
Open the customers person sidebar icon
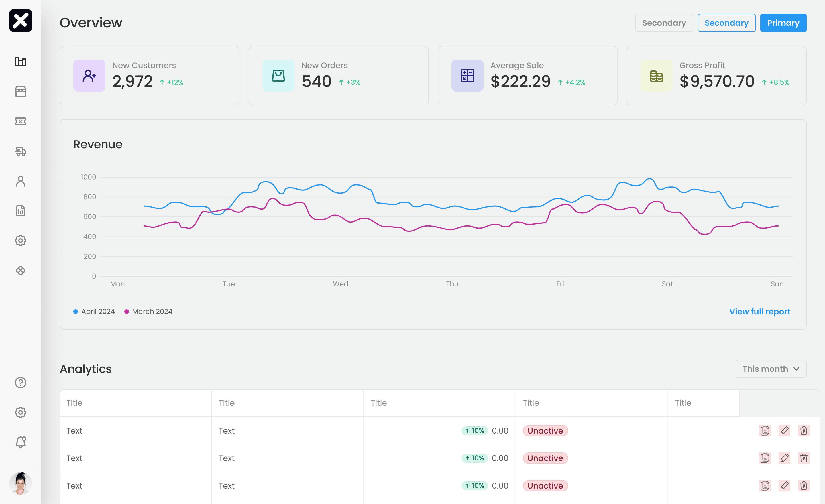(x=20, y=181)
